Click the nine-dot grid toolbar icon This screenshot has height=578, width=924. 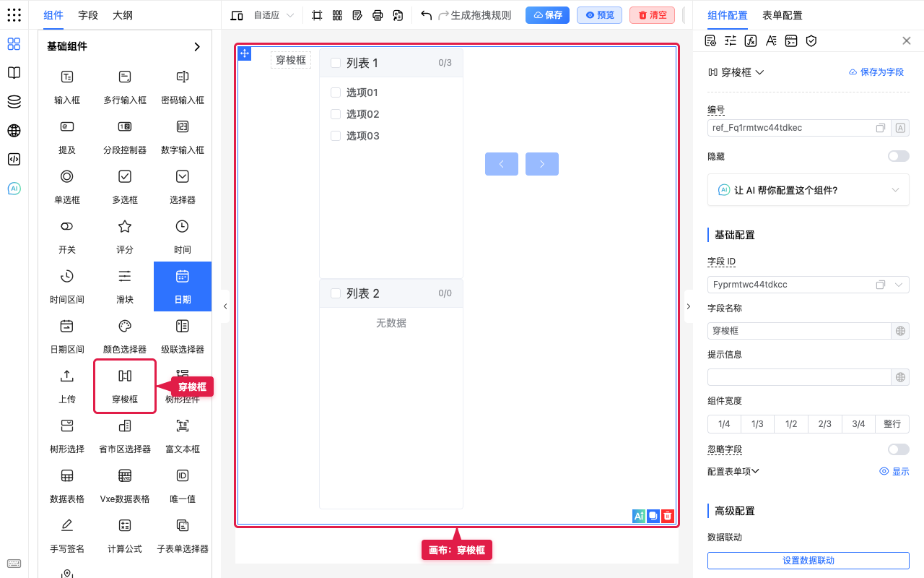337,15
